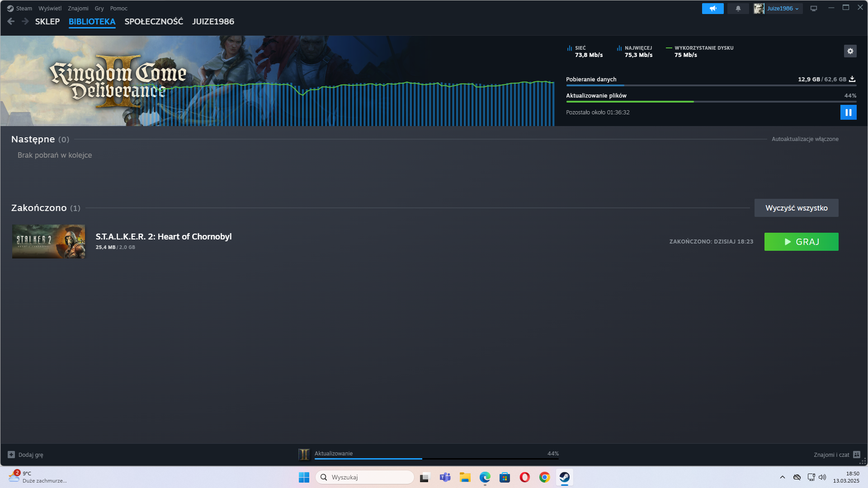Click the Juize1986 profile avatar

pos(759,9)
